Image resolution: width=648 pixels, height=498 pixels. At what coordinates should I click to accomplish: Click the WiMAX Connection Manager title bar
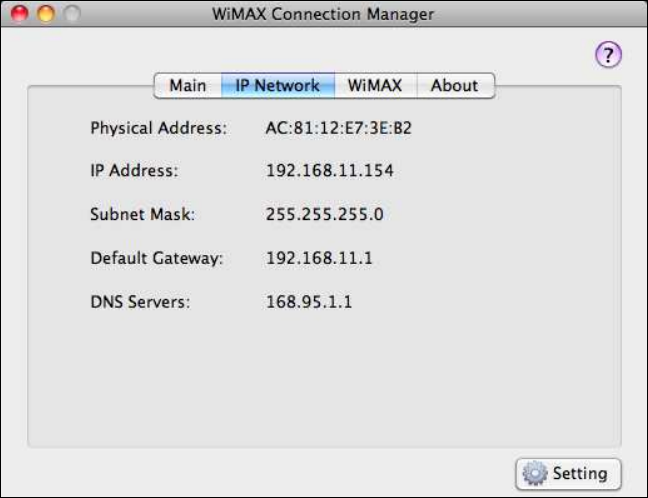tap(323, 14)
